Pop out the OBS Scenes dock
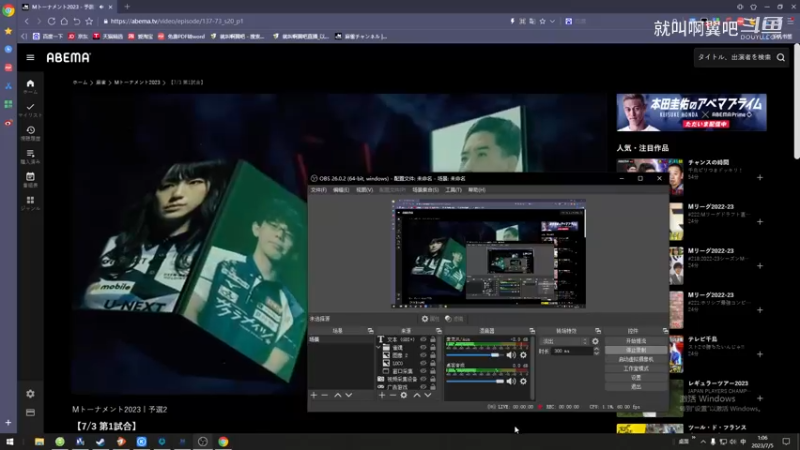This screenshot has height=450, width=800. tap(370, 331)
